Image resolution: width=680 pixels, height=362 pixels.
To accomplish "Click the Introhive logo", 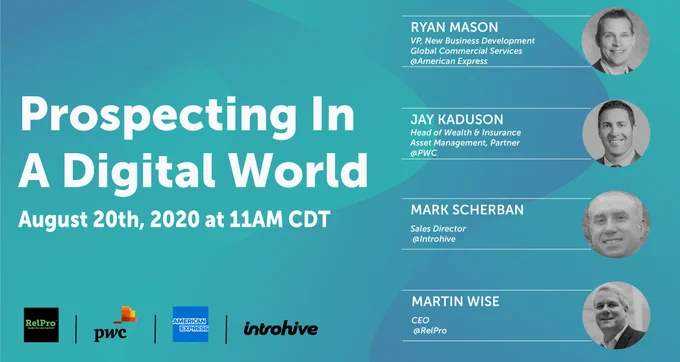I will pyautogui.click(x=281, y=329).
